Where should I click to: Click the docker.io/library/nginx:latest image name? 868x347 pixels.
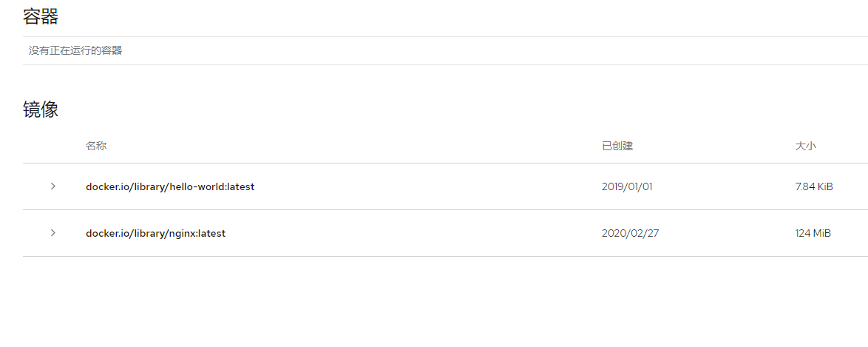(155, 233)
